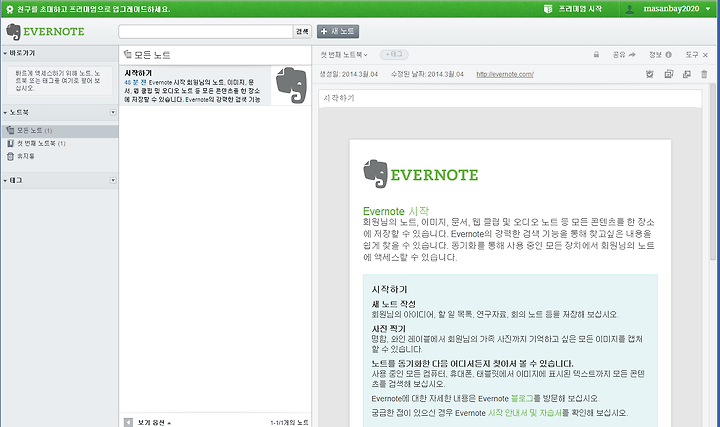Click the Evernote elephant logo in header
The height and width of the screenshot is (427, 720).
13,32
